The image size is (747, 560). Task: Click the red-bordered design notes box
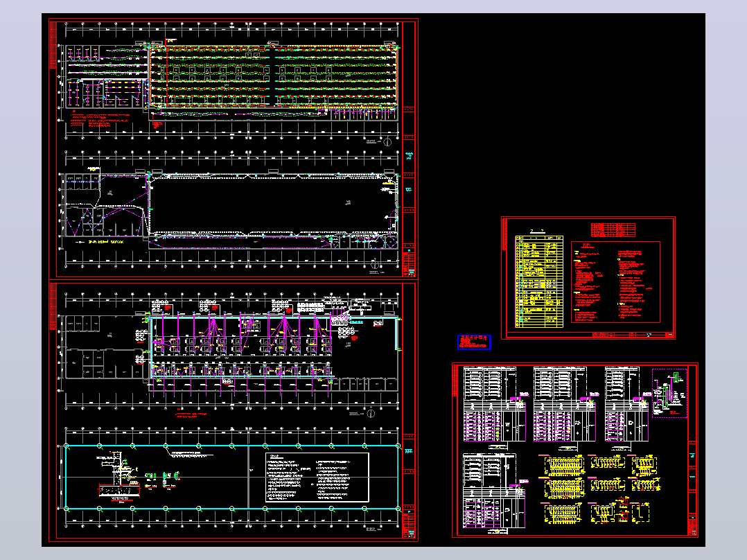pos(615,282)
